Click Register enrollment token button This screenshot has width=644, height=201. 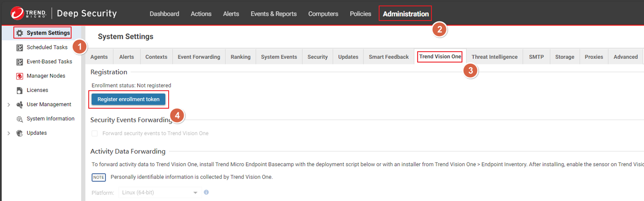(129, 99)
